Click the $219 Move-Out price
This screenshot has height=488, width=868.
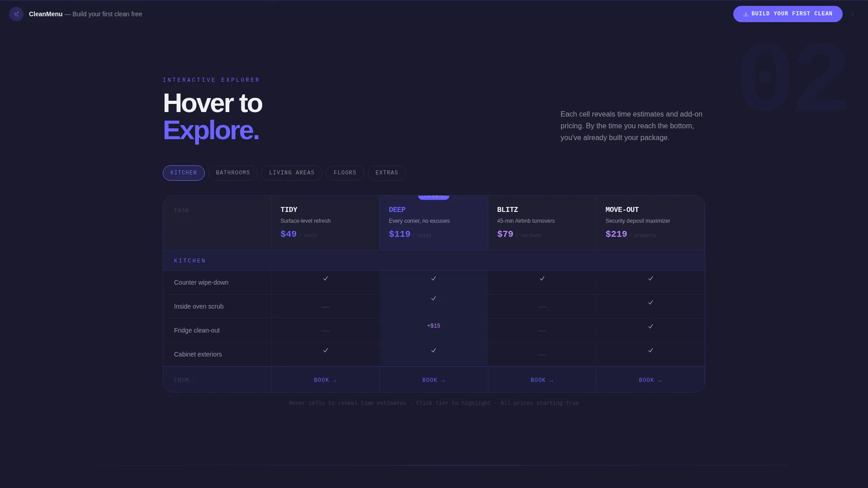point(616,235)
